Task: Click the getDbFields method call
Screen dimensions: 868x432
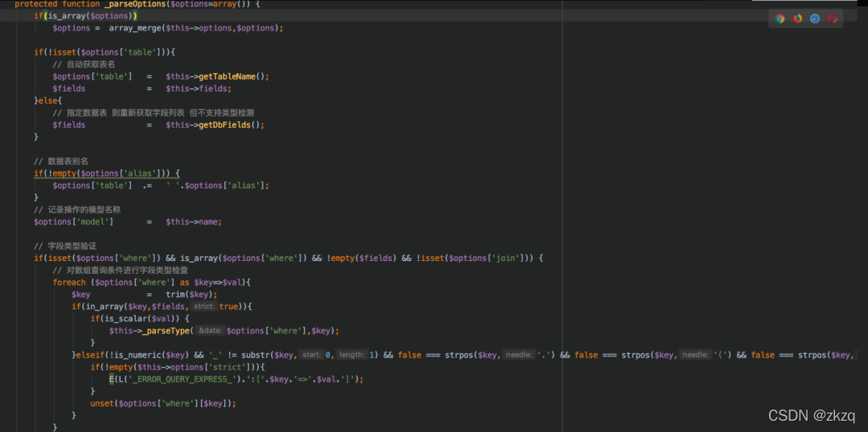Action: point(226,125)
